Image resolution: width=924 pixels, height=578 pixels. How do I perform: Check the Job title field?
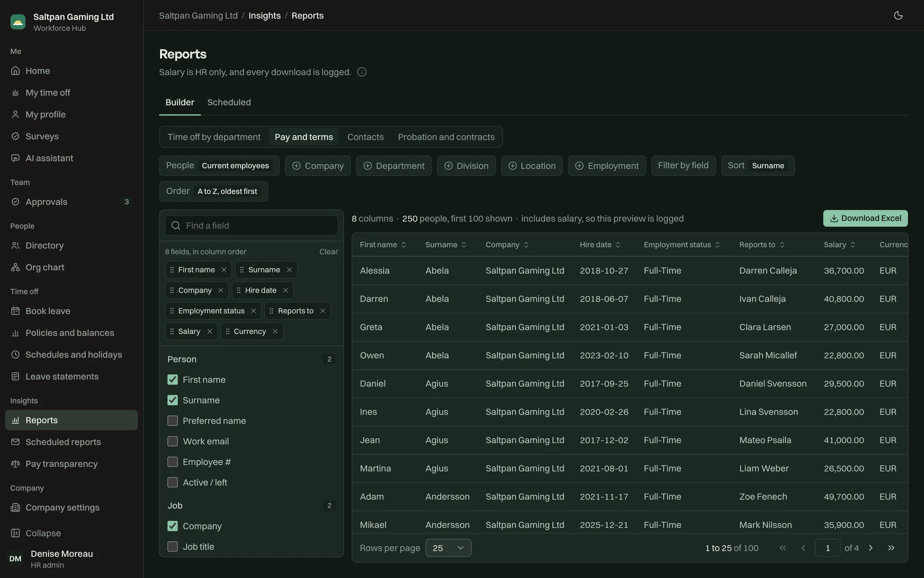tap(172, 546)
